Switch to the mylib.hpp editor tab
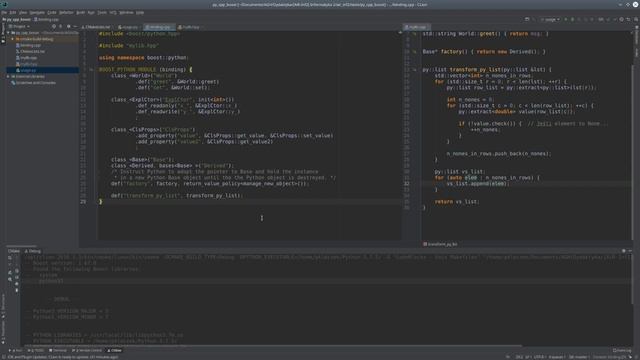640x360 pixels. [189, 27]
